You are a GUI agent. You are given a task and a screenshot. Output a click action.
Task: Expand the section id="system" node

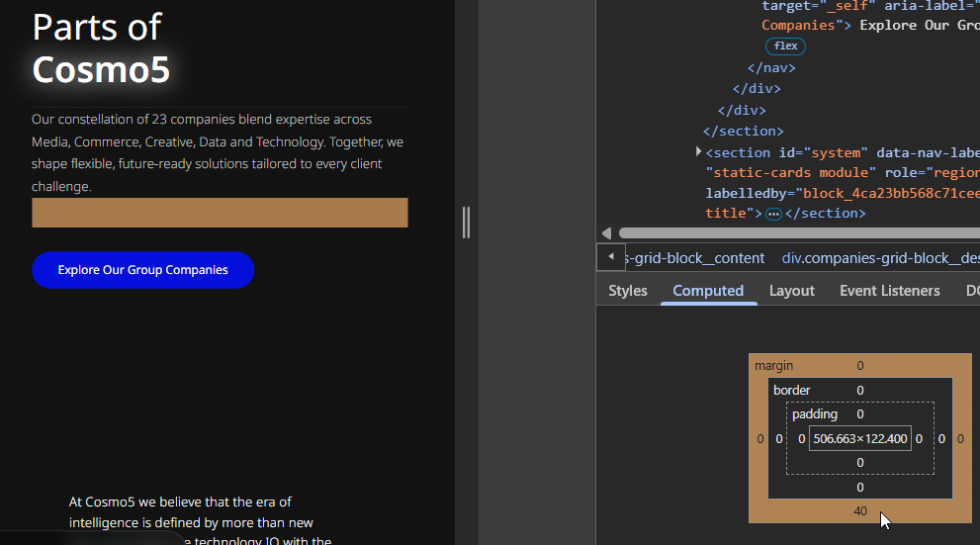pos(698,152)
